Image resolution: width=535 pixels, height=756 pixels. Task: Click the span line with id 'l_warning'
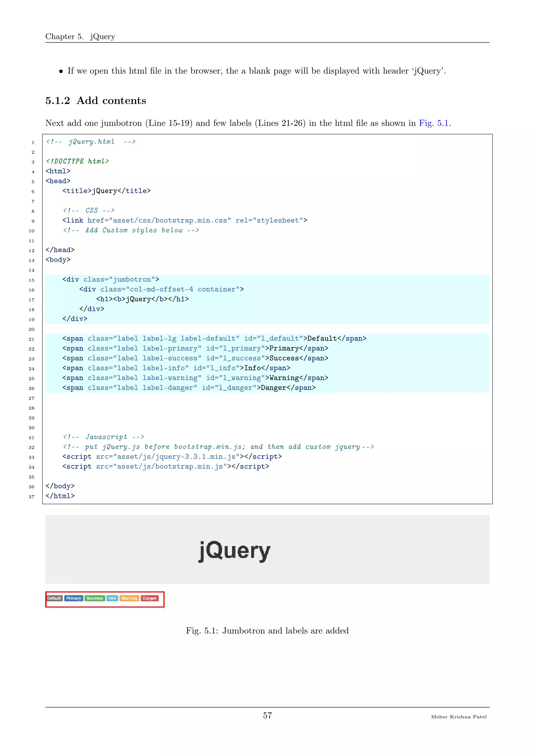click(x=195, y=378)
